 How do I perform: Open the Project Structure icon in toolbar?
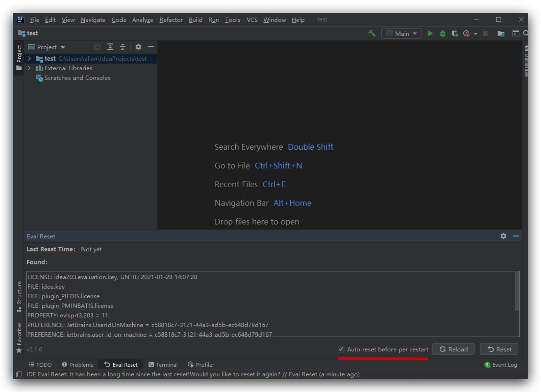click(501, 33)
